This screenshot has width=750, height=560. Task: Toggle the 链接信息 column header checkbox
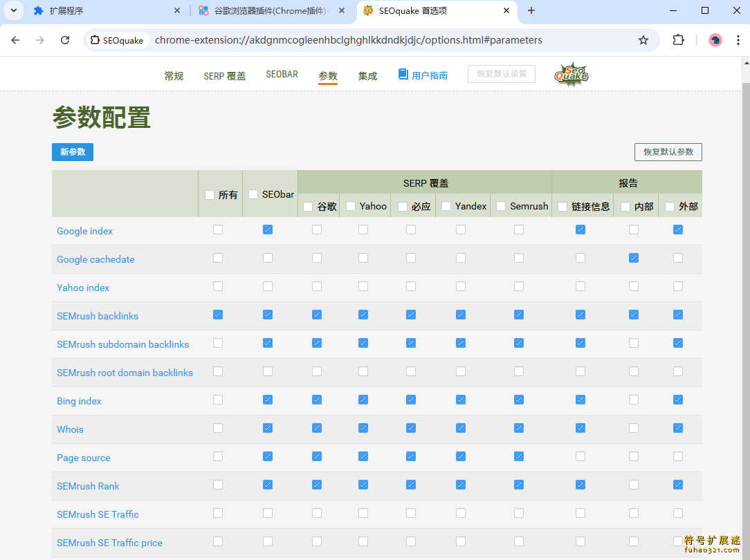(562, 207)
